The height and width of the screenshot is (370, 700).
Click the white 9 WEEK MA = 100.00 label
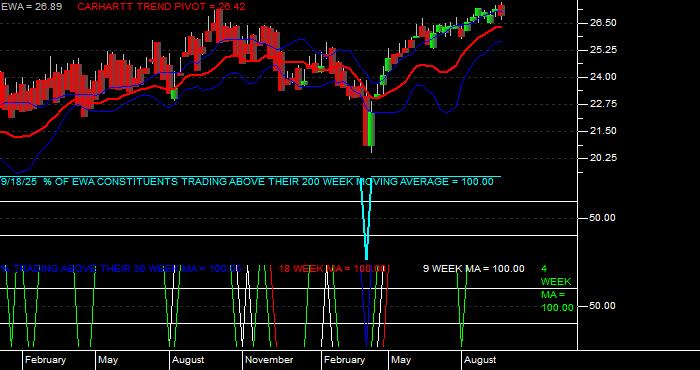[474, 269]
